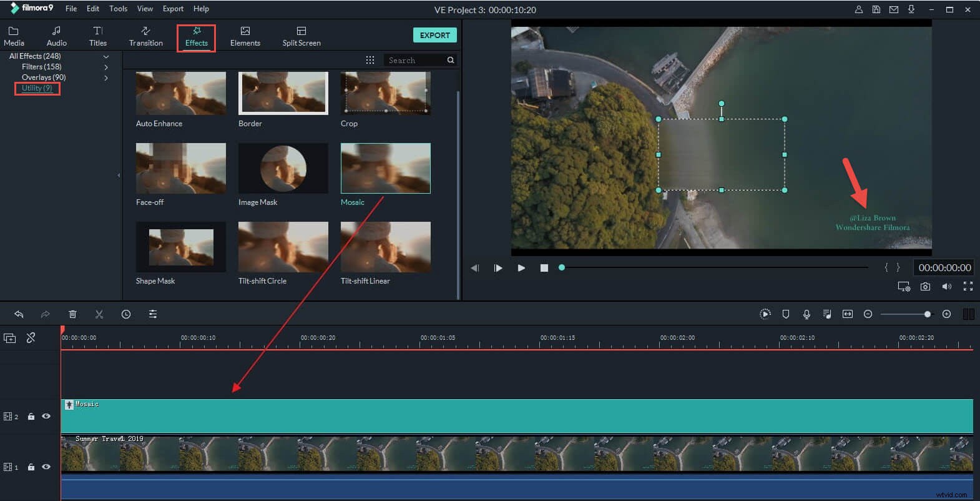Click the timeline zoom slider
Image resolution: width=980 pixels, height=501 pixels.
coord(906,314)
